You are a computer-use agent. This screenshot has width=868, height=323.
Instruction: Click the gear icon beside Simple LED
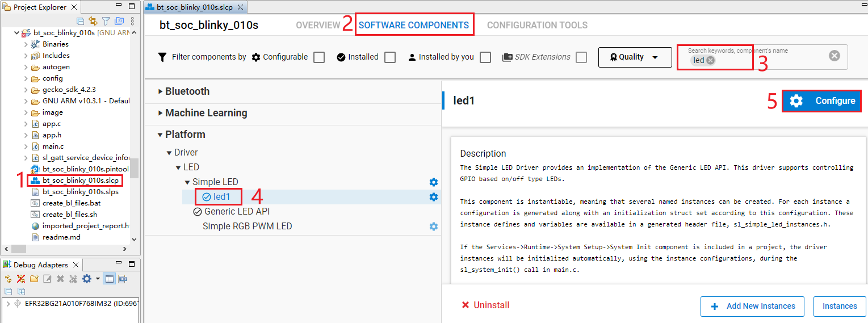tap(434, 182)
